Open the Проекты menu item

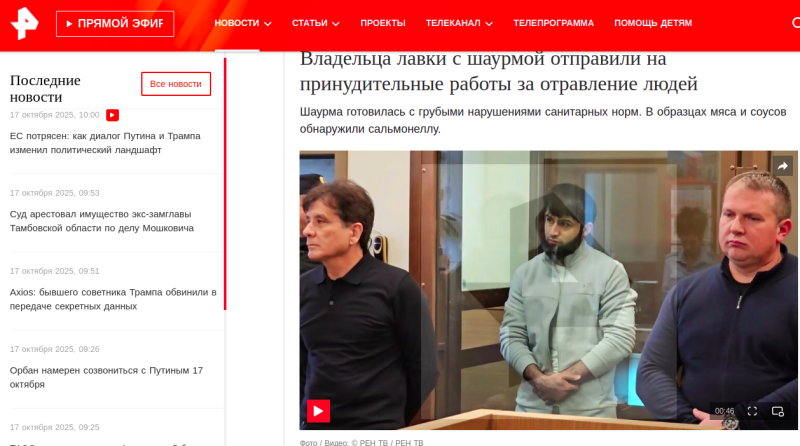[x=383, y=23]
